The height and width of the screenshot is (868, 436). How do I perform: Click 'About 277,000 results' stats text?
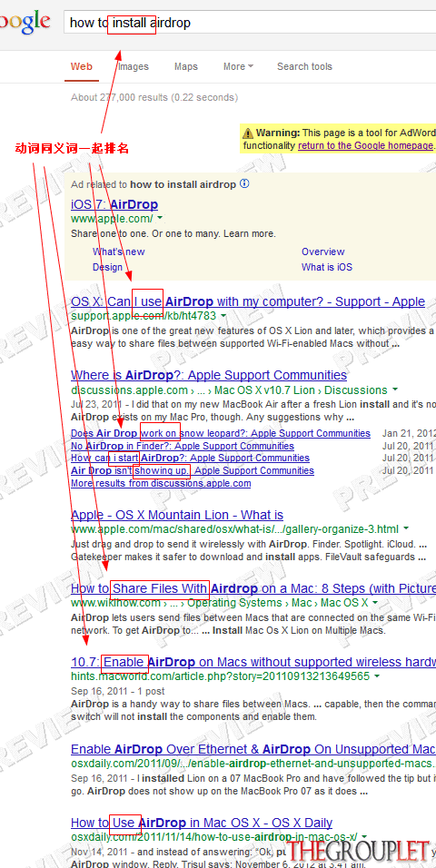point(154,97)
